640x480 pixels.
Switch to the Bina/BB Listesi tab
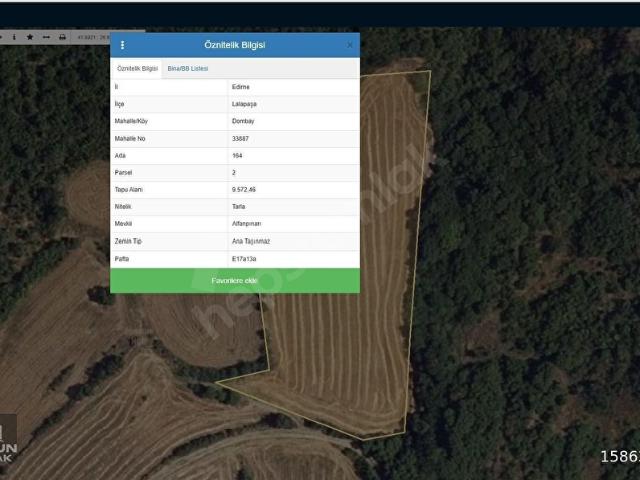click(x=188, y=69)
